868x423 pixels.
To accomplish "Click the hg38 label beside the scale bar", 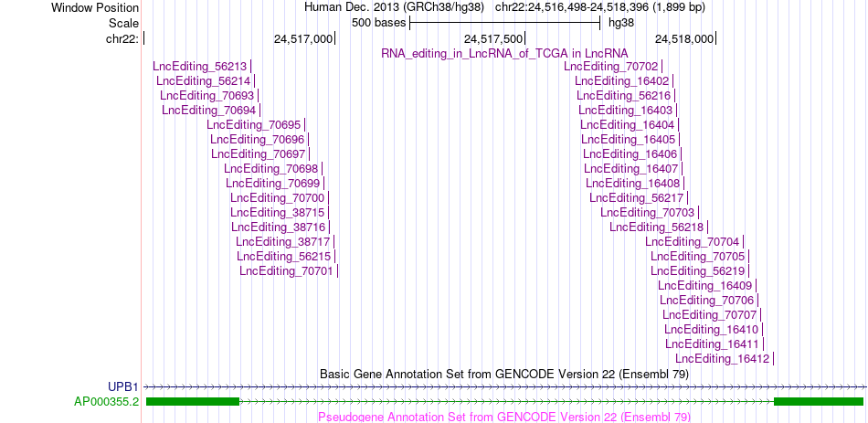I will coord(621,23).
